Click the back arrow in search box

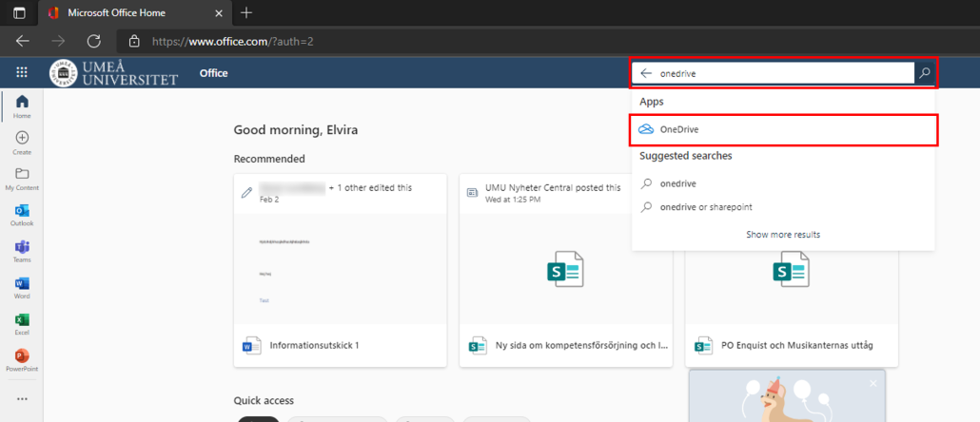pyautogui.click(x=646, y=73)
